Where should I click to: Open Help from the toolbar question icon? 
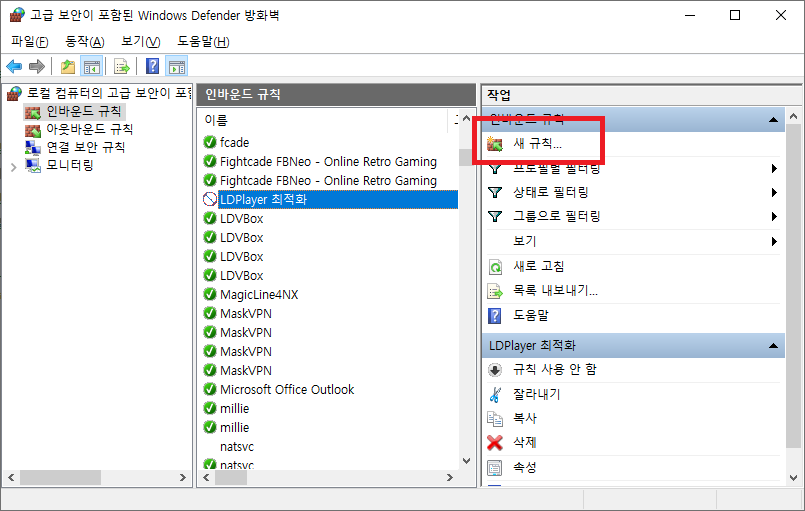coord(152,66)
